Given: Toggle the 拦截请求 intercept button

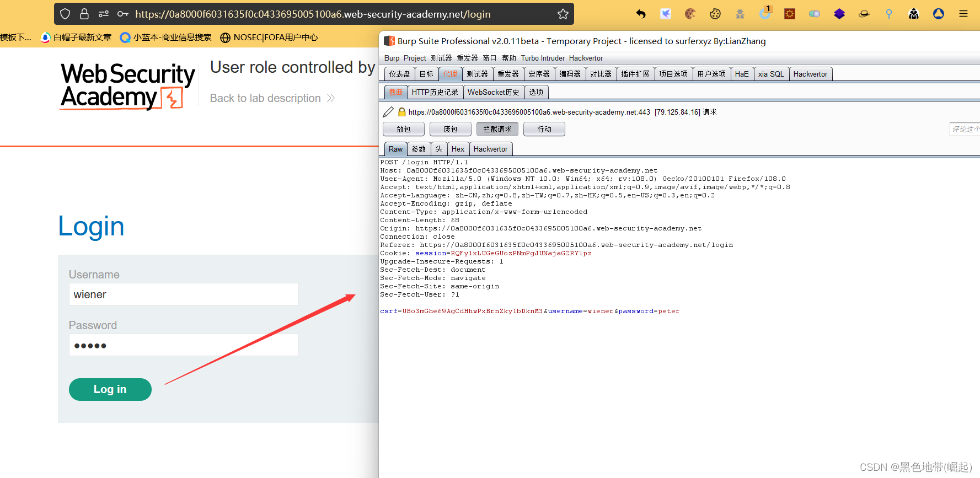Looking at the screenshot, I should [497, 129].
